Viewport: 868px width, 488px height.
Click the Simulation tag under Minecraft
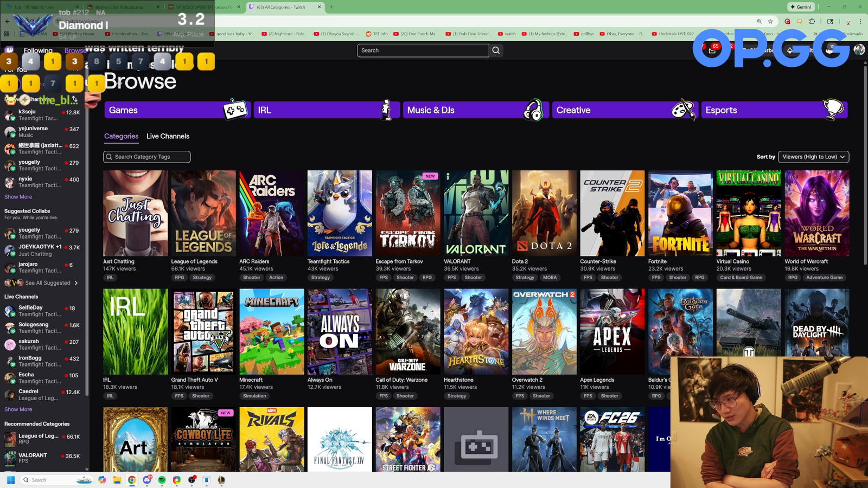click(x=254, y=396)
